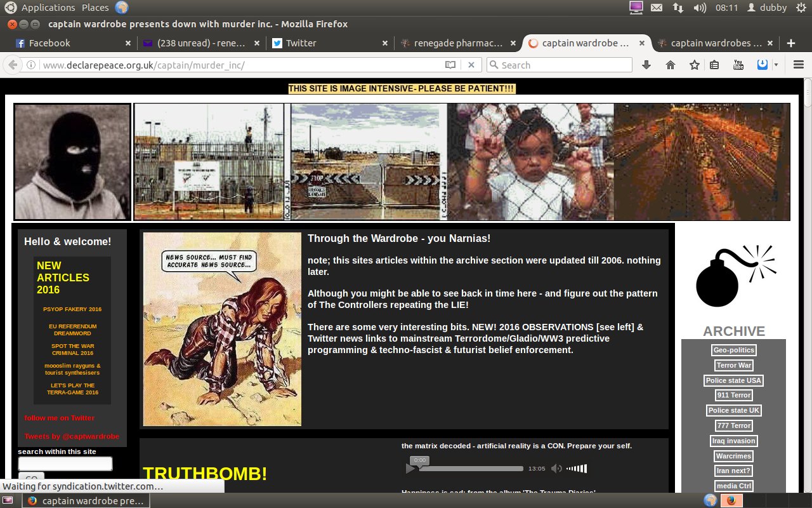Open the Iran next? archive button
The width and height of the screenshot is (812, 508).
(734, 471)
